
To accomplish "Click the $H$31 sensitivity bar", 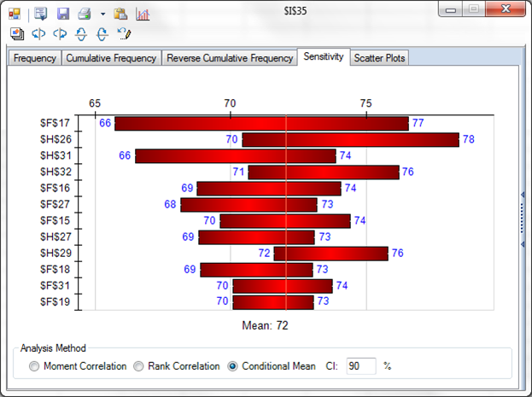I will tap(236, 156).
